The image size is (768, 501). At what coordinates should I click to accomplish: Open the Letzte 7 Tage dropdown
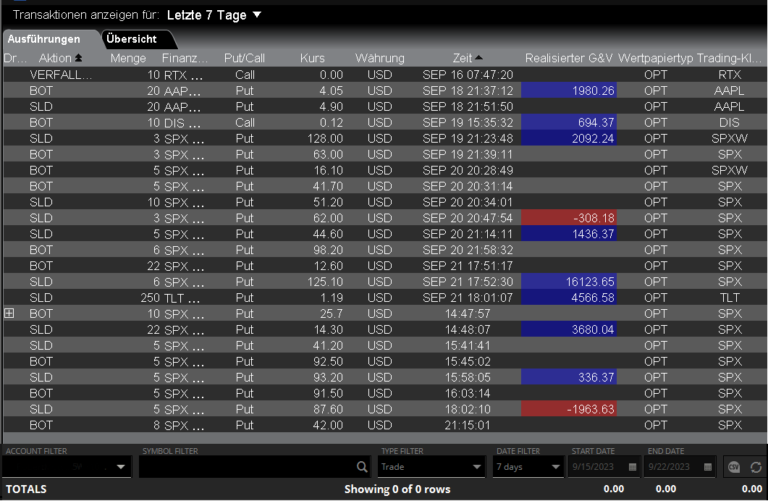point(256,15)
